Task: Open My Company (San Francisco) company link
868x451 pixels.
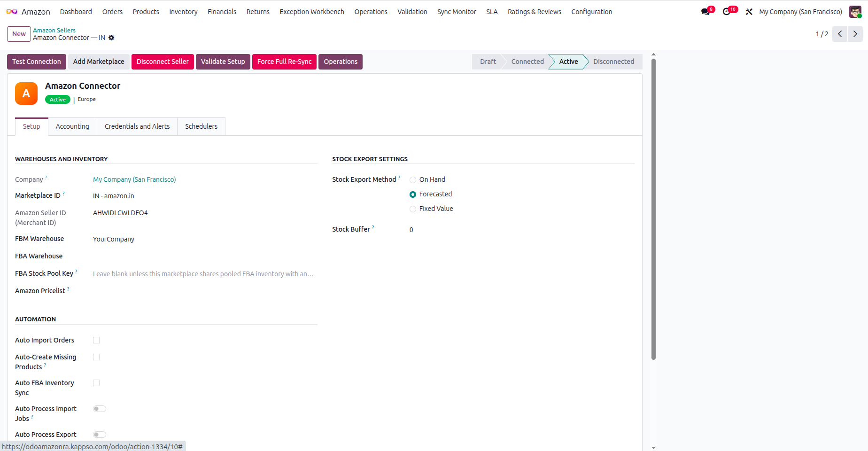Action: [134, 179]
